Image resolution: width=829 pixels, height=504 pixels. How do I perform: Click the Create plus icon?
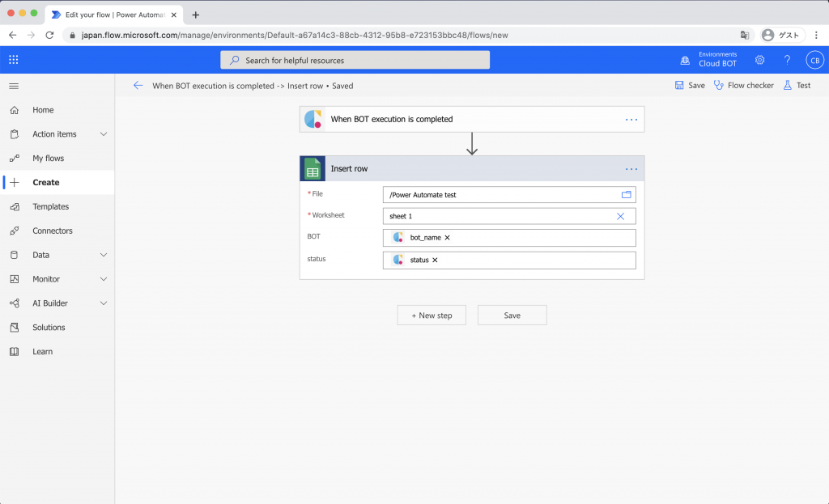click(15, 182)
